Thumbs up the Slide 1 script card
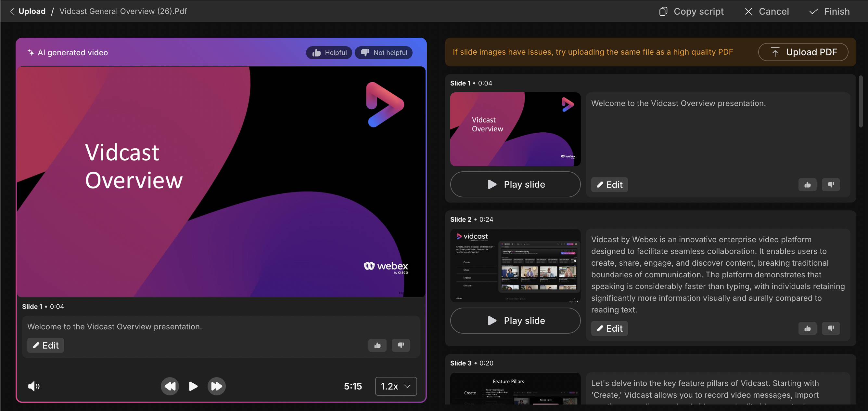Screen dimensions: 868x411 [x=807, y=185]
